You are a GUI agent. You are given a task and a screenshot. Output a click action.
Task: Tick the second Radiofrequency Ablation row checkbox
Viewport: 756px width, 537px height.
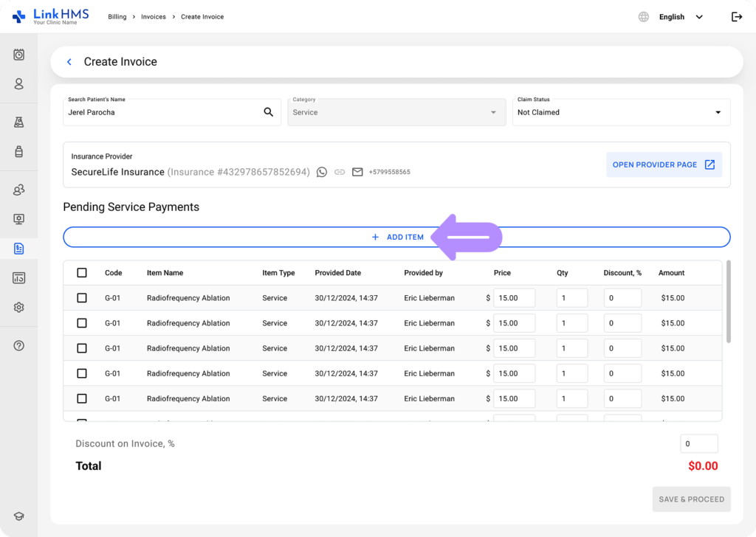coord(82,322)
